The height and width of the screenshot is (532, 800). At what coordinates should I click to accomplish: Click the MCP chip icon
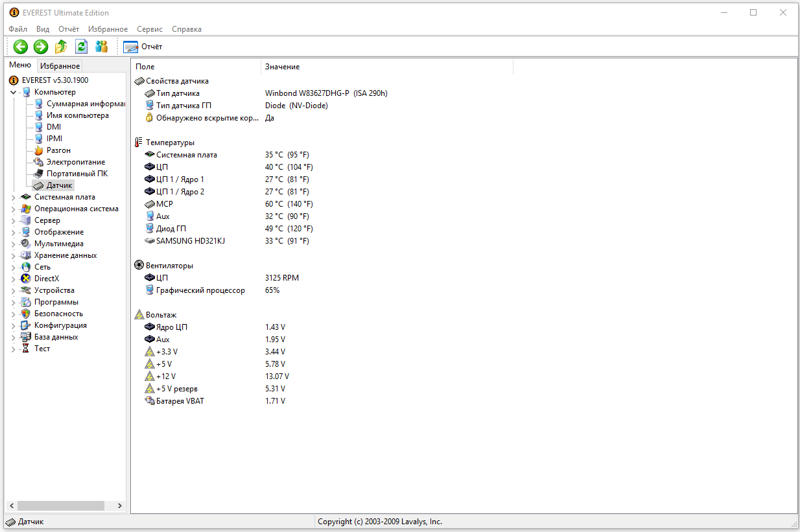tap(150, 204)
